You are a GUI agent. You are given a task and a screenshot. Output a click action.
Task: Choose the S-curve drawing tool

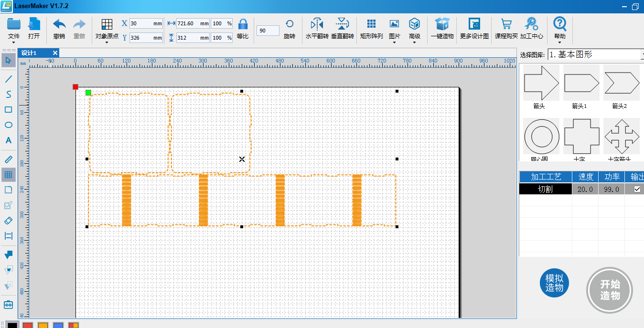(8, 94)
